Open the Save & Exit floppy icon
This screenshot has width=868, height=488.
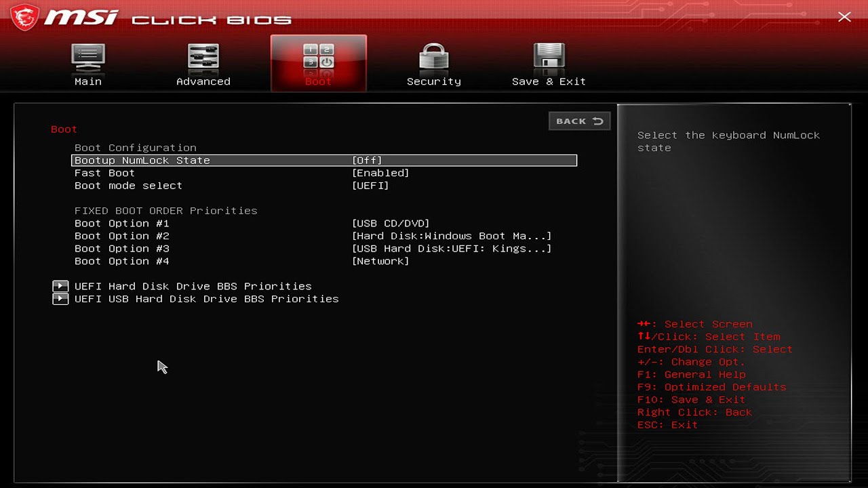pos(549,57)
